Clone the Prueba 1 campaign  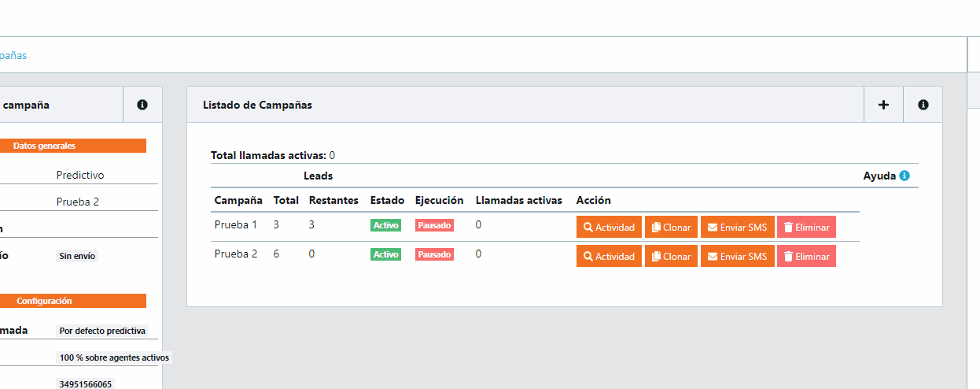(x=671, y=227)
